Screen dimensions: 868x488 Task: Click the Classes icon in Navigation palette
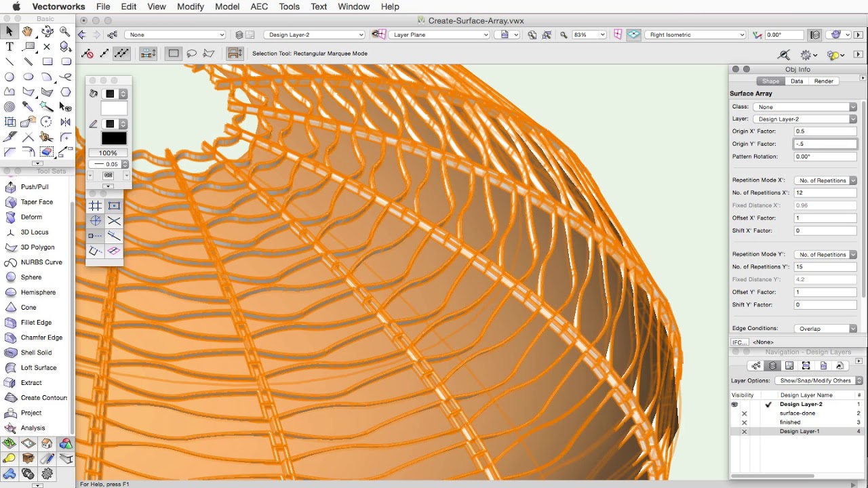tap(755, 366)
